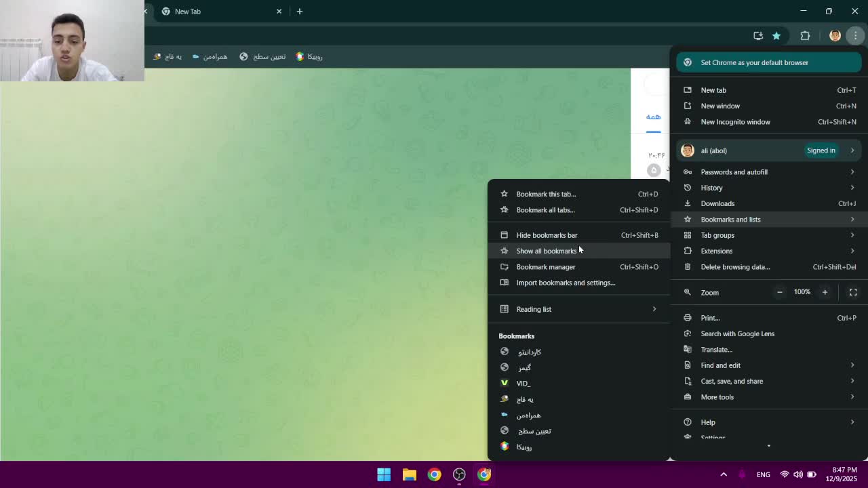Decrease zoom with the minus button
The image size is (868, 488).
[x=779, y=292]
